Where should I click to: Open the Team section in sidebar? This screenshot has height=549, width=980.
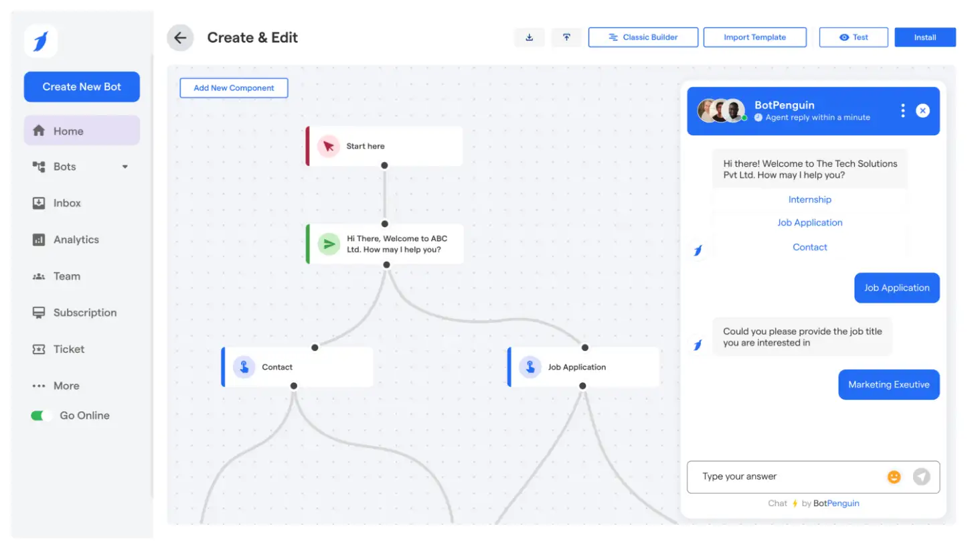click(66, 276)
